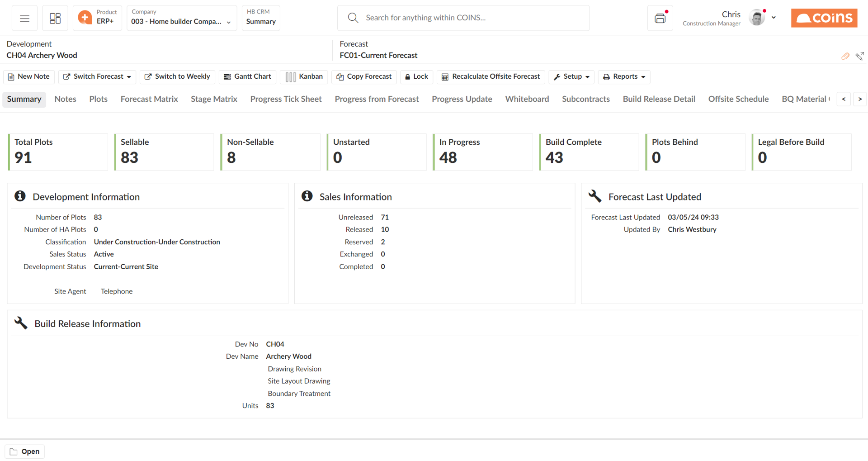The height and width of the screenshot is (461, 868).
Task: Switch to the Forecast Matrix tab
Action: [149, 99]
